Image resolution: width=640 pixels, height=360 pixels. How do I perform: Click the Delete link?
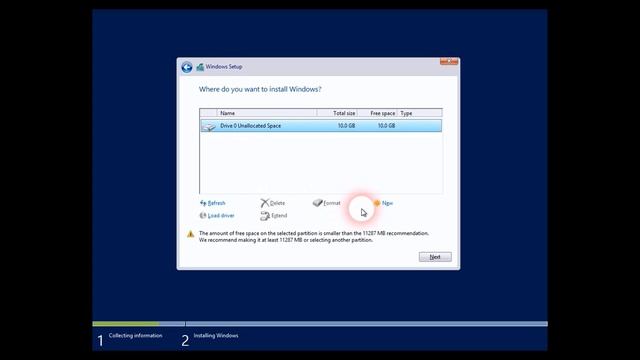click(277, 203)
